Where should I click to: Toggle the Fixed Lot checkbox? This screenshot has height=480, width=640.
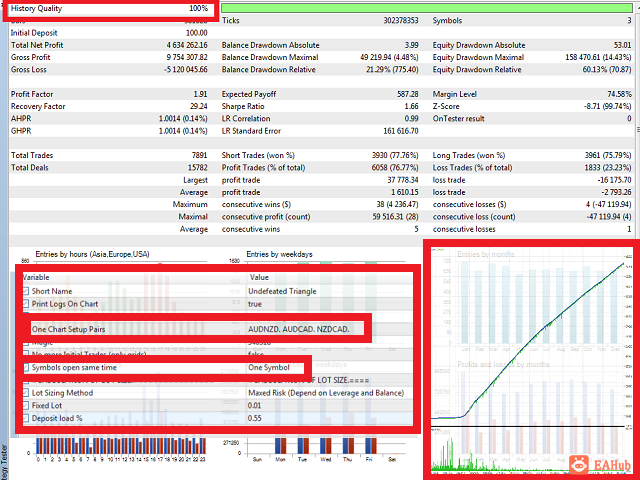26,405
